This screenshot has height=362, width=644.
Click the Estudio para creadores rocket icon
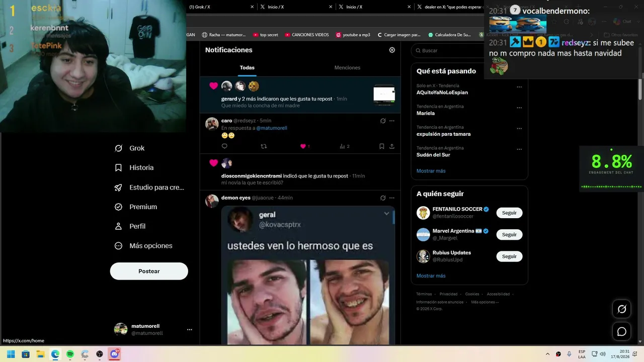[x=118, y=187]
